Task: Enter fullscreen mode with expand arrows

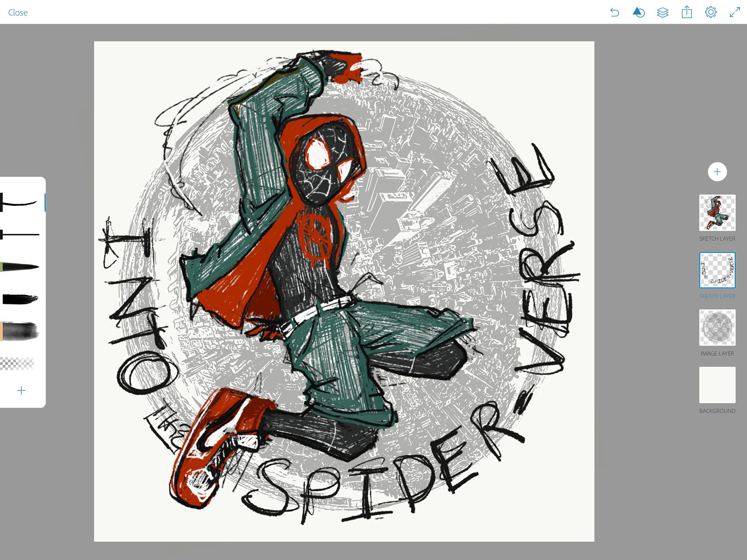Action: (735, 12)
